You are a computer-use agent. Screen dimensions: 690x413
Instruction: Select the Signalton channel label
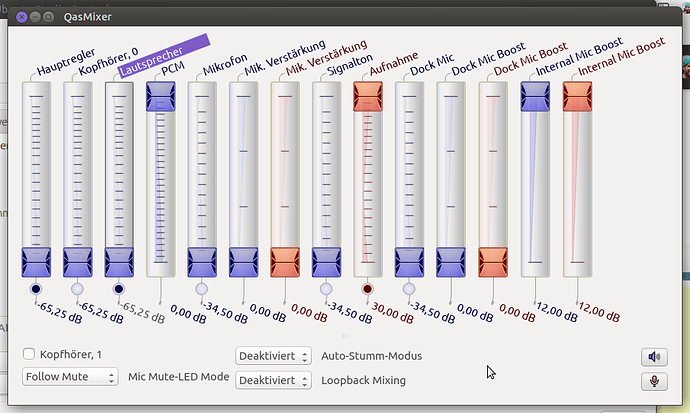(x=350, y=64)
